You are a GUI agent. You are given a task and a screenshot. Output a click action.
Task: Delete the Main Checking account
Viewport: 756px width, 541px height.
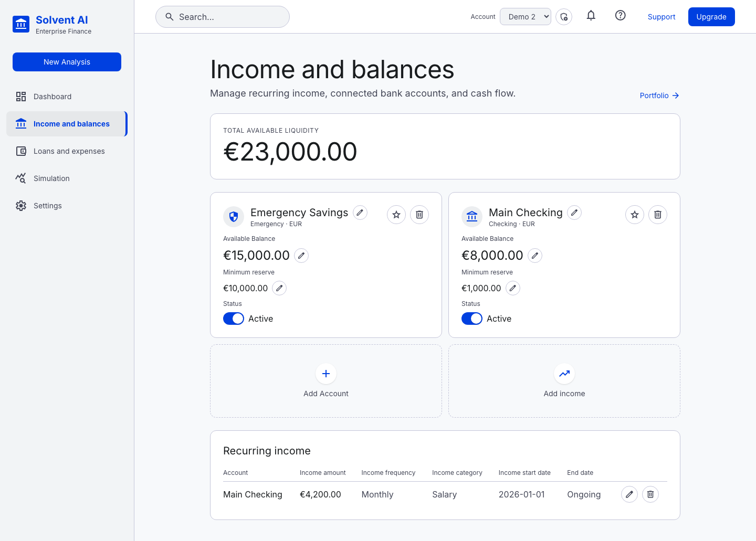click(x=658, y=215)
